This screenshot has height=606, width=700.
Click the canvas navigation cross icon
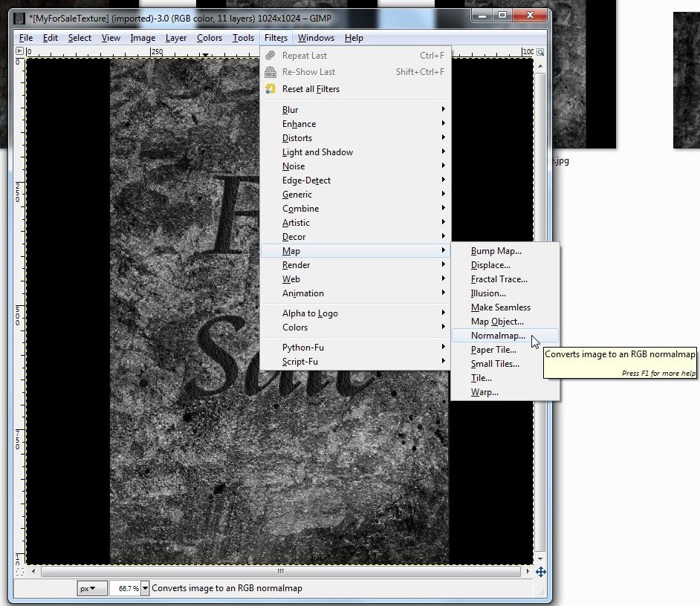click(x=541, y=572)
